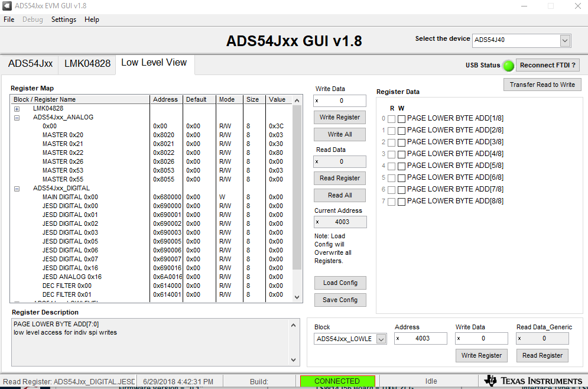Click the green USB Status indicator
588x389 pixels.
click(x=508, y=66)
